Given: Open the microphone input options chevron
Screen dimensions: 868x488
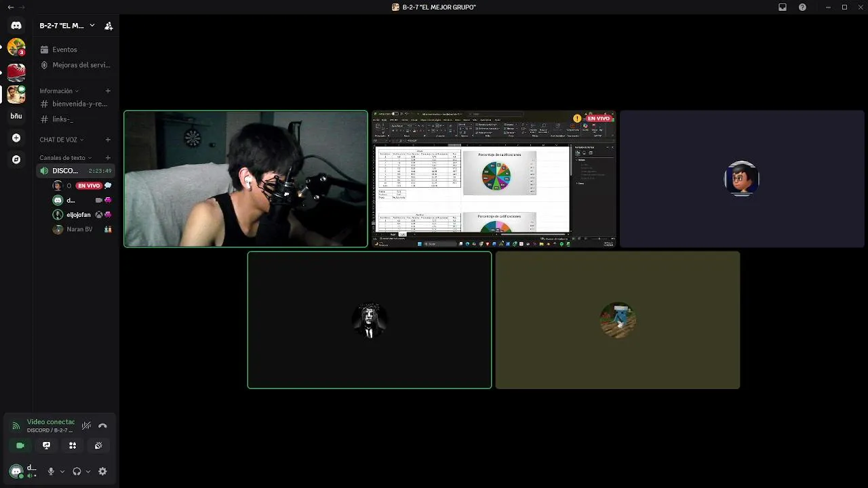Looking at the screenshot, I should point(62,471).
